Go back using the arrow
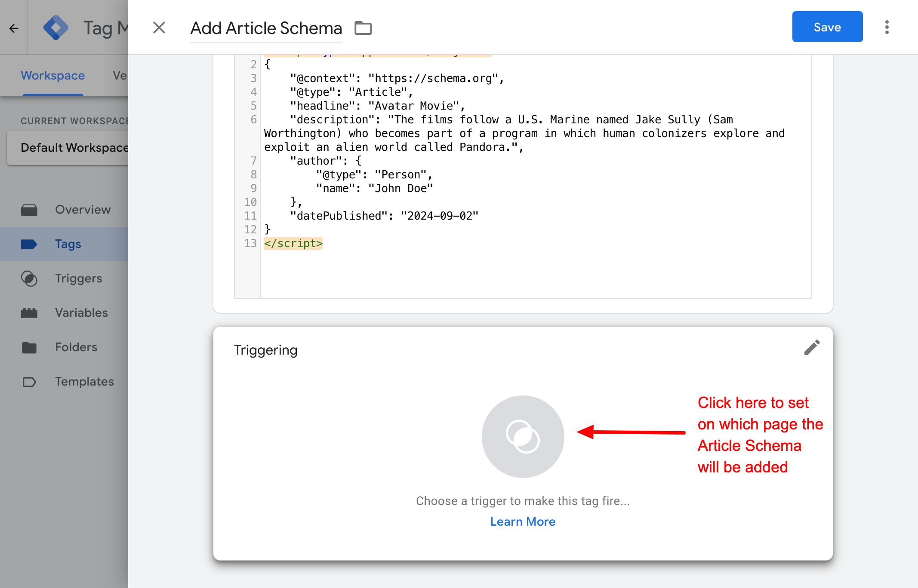Image resolution: width=918 pixels, height=588 pixels. click(14, 28)
